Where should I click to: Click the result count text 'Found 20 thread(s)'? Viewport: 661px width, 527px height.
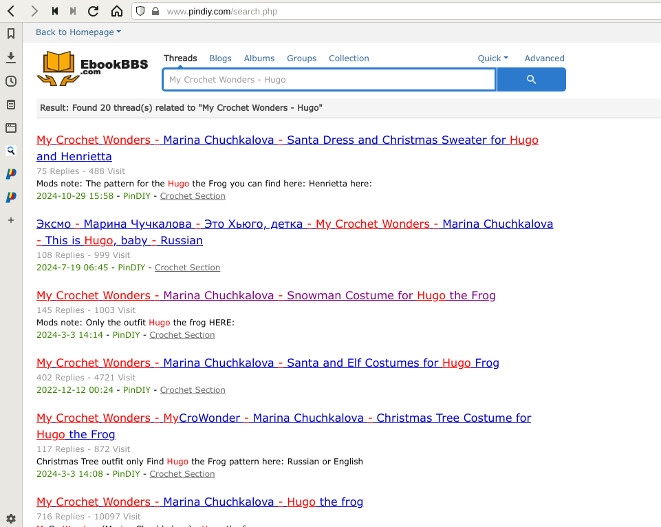pyautogui.click(x=112, y=108)
